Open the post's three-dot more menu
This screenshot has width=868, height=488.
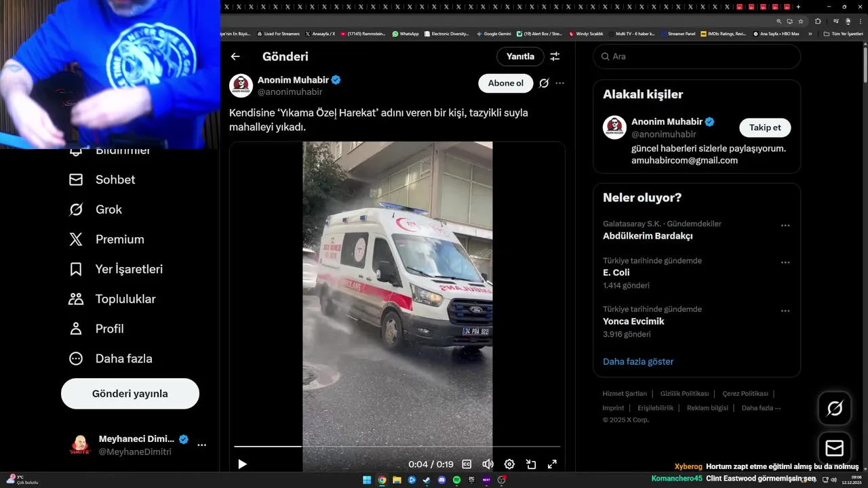tap(560, 83)
